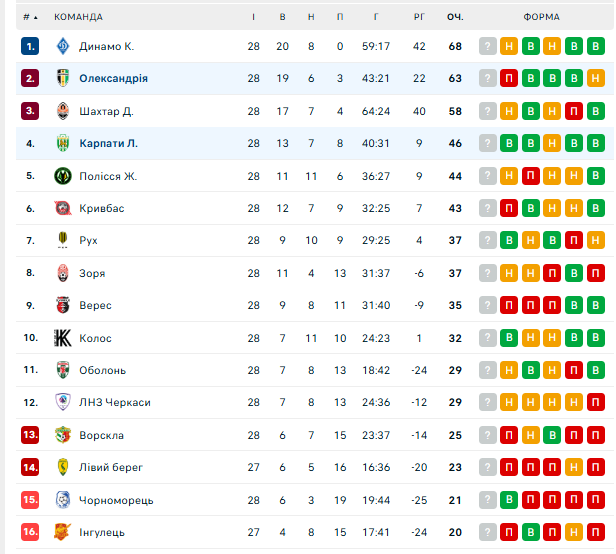Click the Чорноморець club emblem
Viewport: 616px width, 554px height.
click(x=62, y=500)
